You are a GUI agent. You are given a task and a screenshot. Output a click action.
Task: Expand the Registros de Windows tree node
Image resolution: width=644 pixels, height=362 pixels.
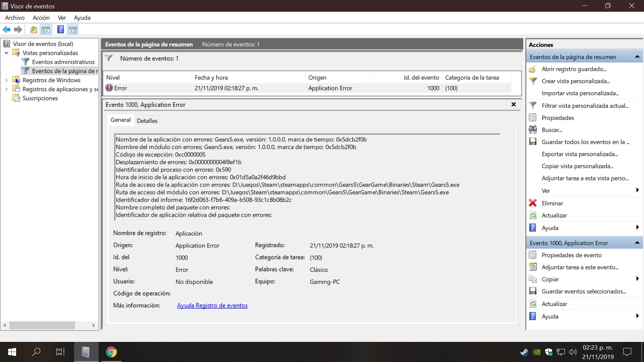(6, 80)
